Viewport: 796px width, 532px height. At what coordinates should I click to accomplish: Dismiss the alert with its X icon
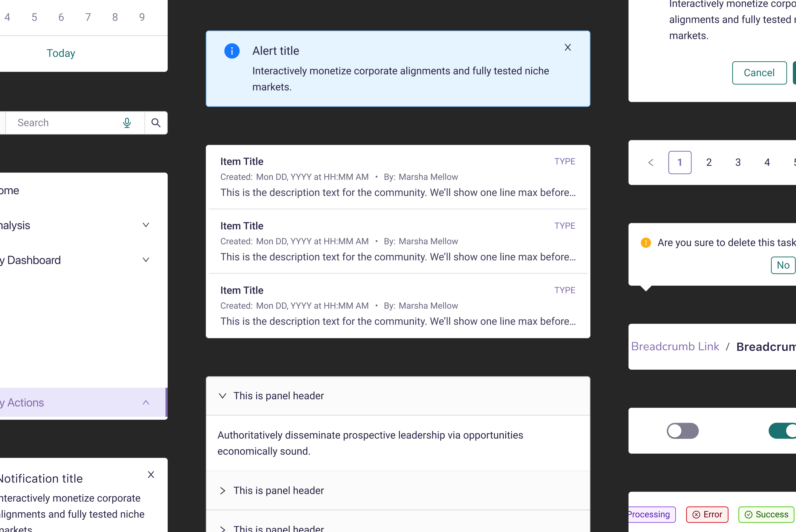568,47
